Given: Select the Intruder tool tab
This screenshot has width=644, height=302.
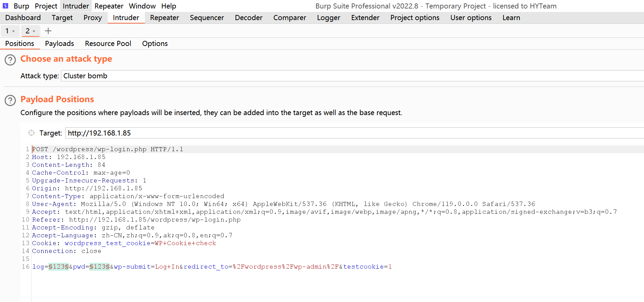Looking at the screenshot, I should (126, 18).
